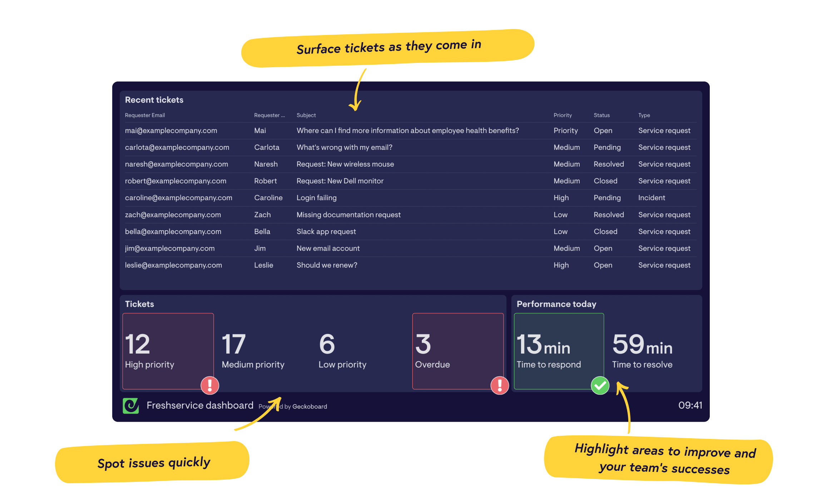This screenshot has height=504, width=822.
Task: Select jim@examplecompany.com email cell
Action: pyautogui.click(x=170, y=248)
